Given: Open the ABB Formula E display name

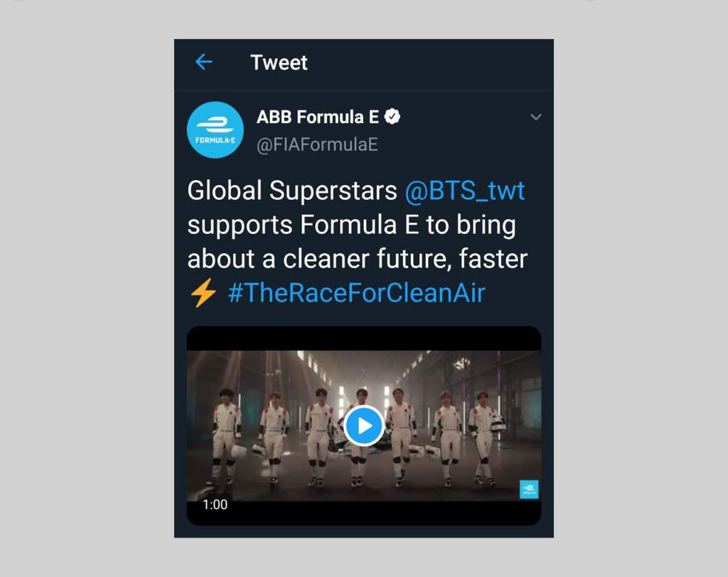Looking at the screenshot, I should coord(318,117).
